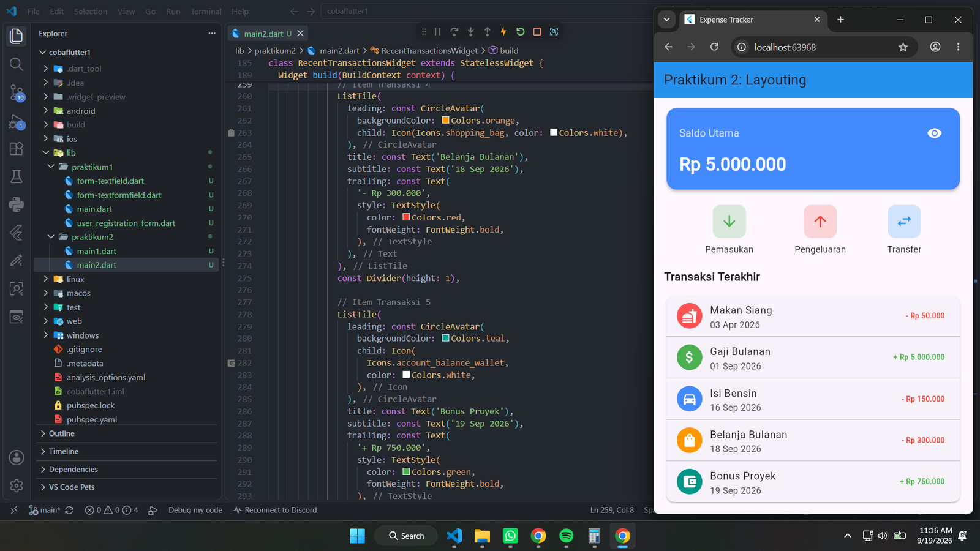The width and height of the screenshot is (980, 551).
Task: Open the Python extension view
Action: pos(17,204)
